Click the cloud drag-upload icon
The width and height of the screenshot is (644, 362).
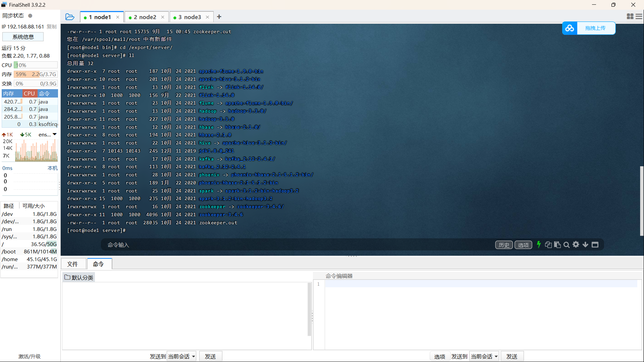pyautogui.click(x=570, y=28)
